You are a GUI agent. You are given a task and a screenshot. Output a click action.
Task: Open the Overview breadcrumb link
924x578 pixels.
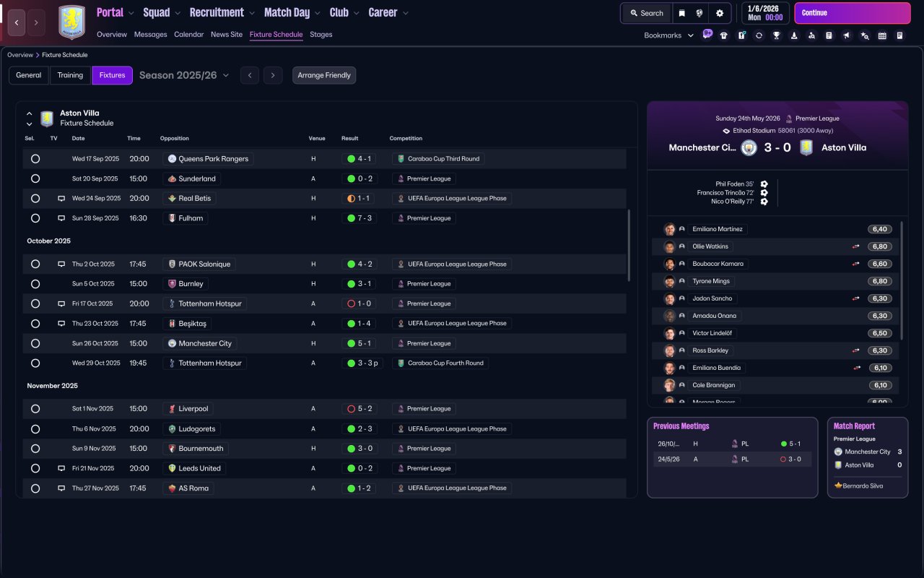click(20, 55)
